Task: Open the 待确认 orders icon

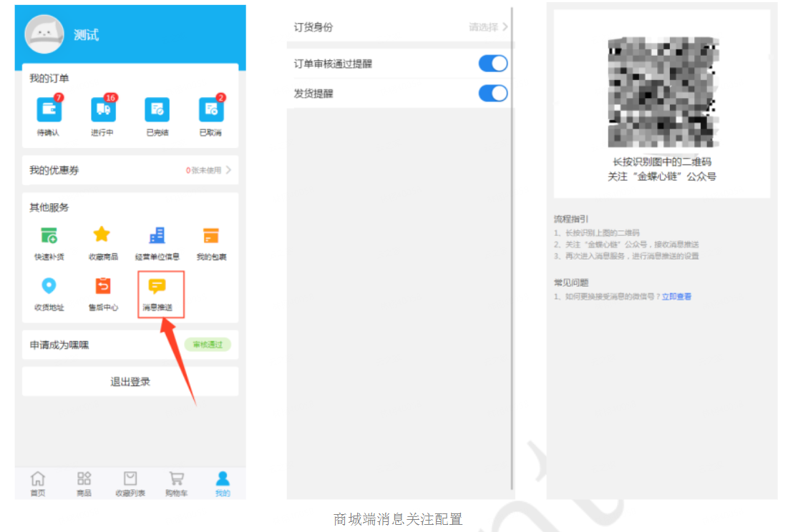Action: click(49, 109)
